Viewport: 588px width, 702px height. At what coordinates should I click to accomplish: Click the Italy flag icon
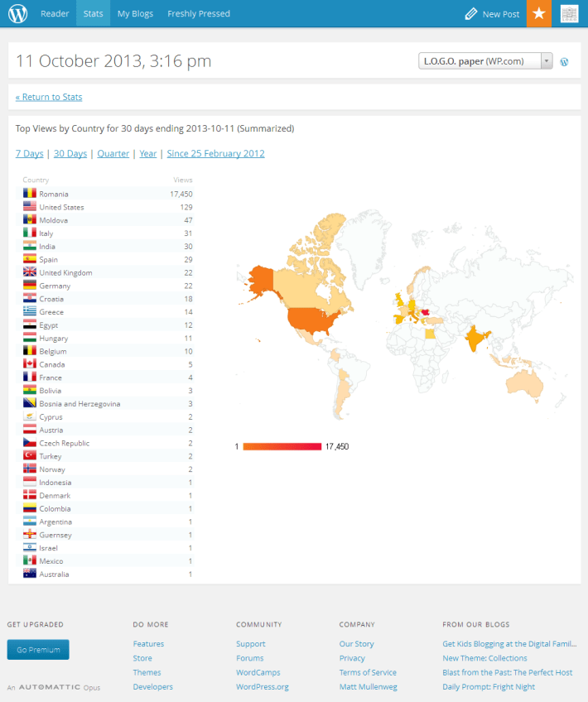30,233
